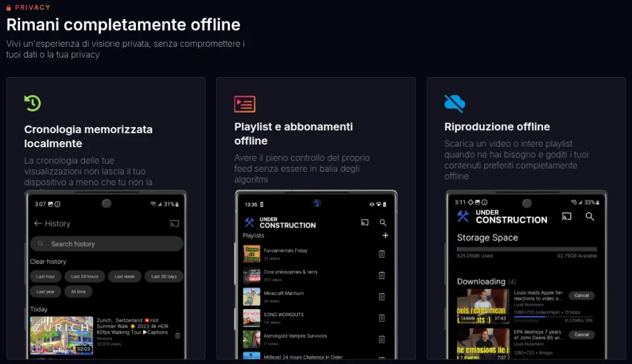Cancel the Louis reads Apple fan download
Screen dimensions: 632x364
pyautogui.click(x=581, y=296)
